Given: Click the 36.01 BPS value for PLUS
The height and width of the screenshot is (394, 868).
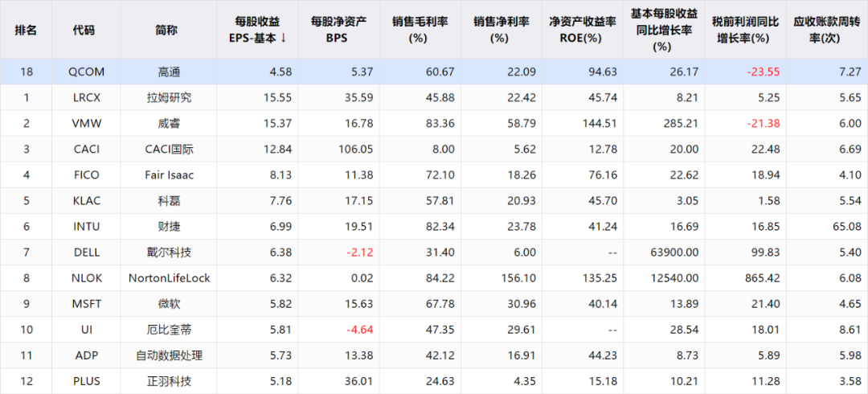Looking at the screenshot, I should 360,382.
